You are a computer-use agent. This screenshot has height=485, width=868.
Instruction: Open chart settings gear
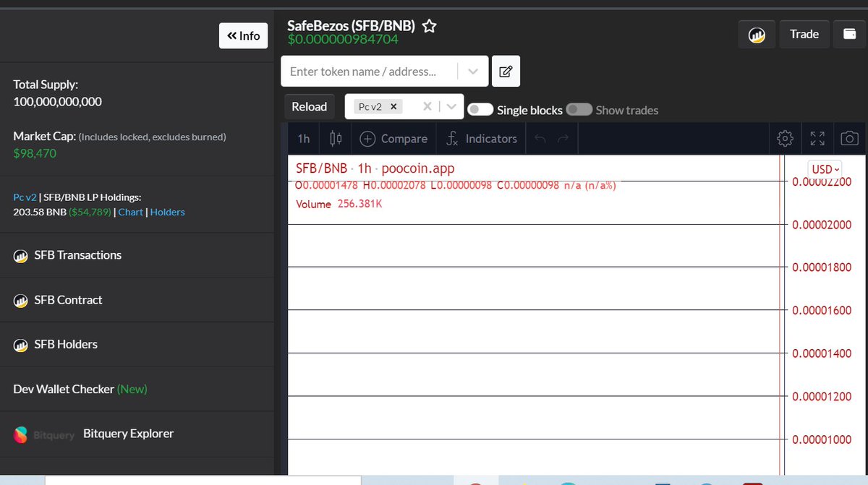[785, 139]
